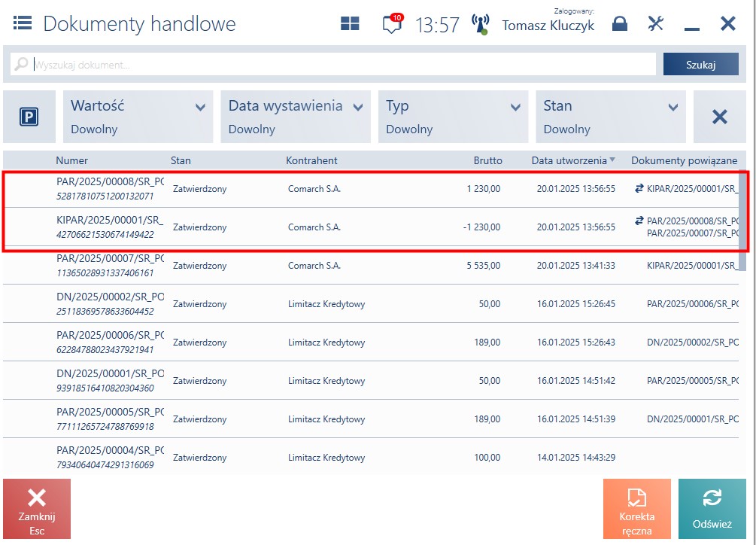Open notifications with 10 badge
The image size is (756, 545).
(x=392, y=23)
